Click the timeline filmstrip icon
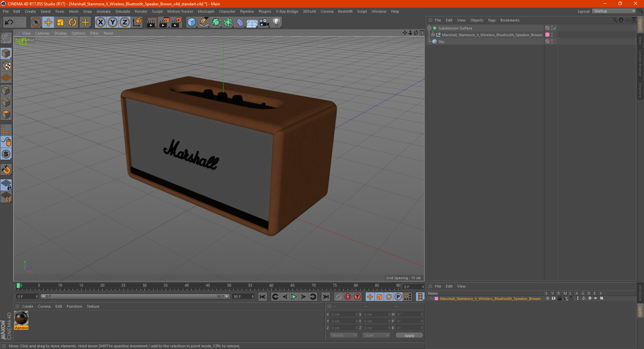644x349 pixels. pyautogui.click(x=420, y=297)
